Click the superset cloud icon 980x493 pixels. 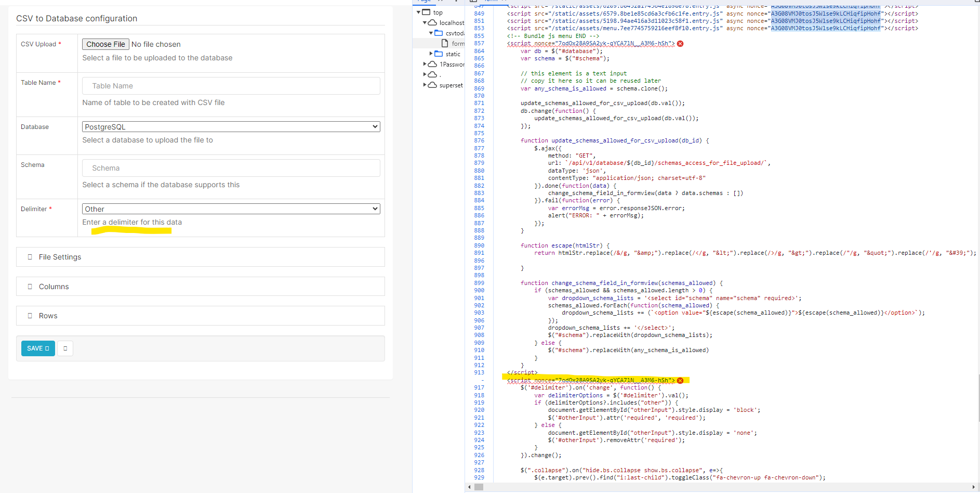pyautogui.click(x=432, y=85)
